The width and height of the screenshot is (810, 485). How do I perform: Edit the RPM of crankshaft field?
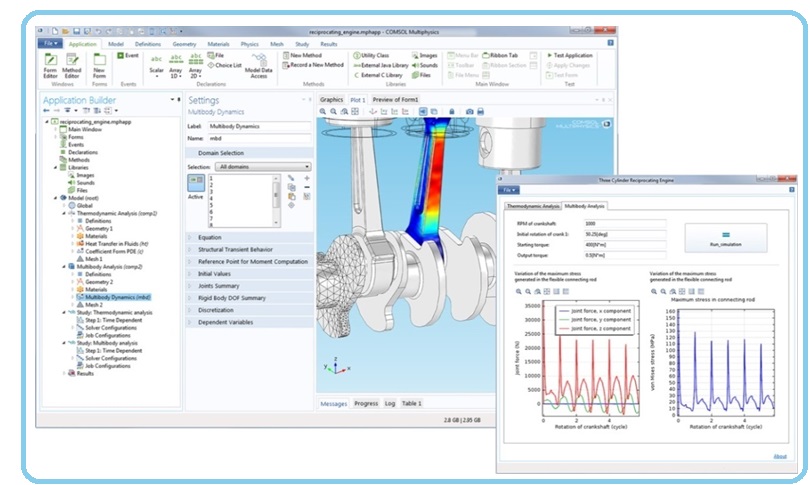tap(625, 224)
